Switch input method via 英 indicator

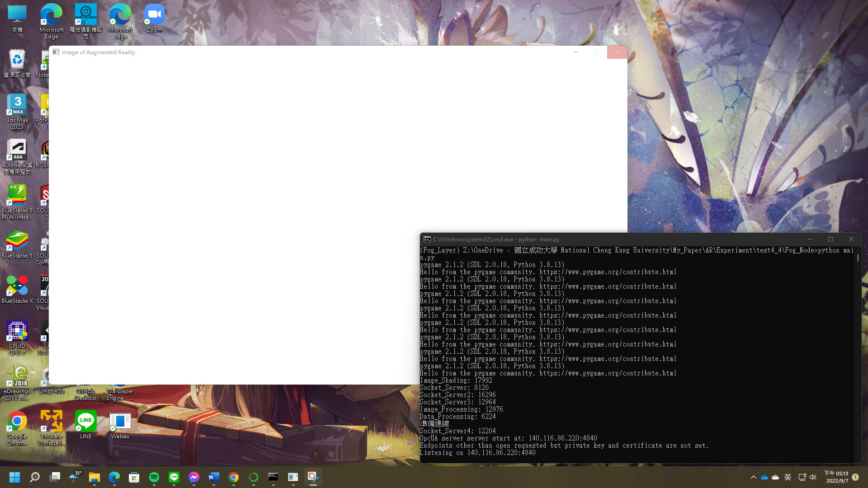click(x=788, y=477)
